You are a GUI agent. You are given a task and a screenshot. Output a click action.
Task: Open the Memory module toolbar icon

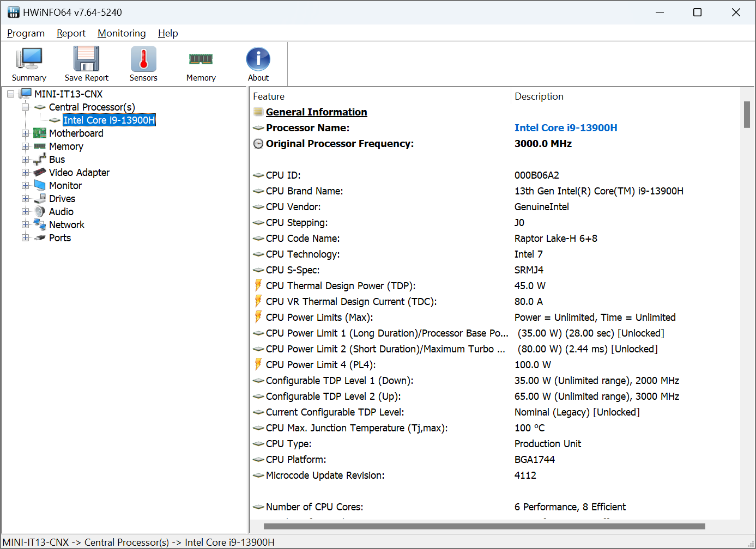click(x=201, y=59)
